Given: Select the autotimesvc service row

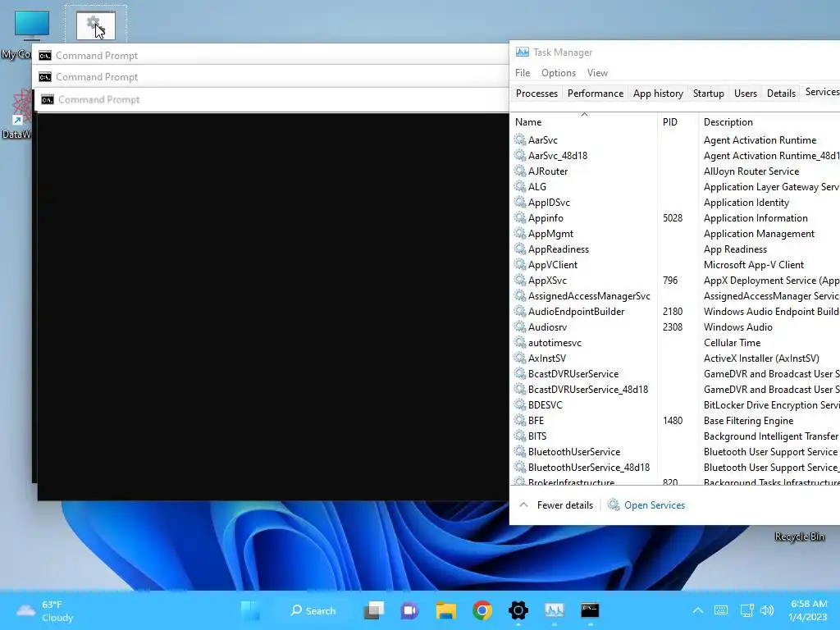Looking at the screenshot, I should (x=676, y=342).
